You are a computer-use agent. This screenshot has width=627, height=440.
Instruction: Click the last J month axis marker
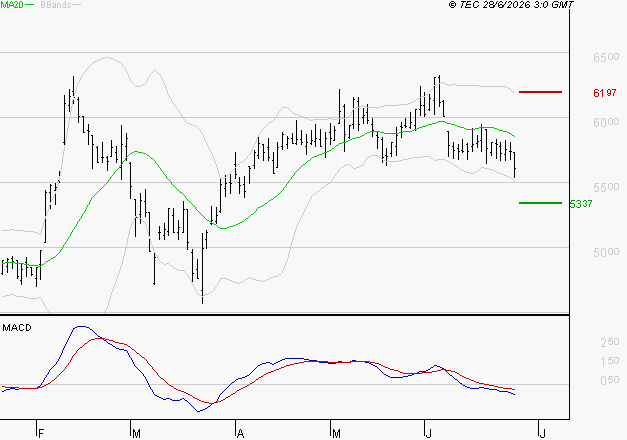(x=542, y=434)
